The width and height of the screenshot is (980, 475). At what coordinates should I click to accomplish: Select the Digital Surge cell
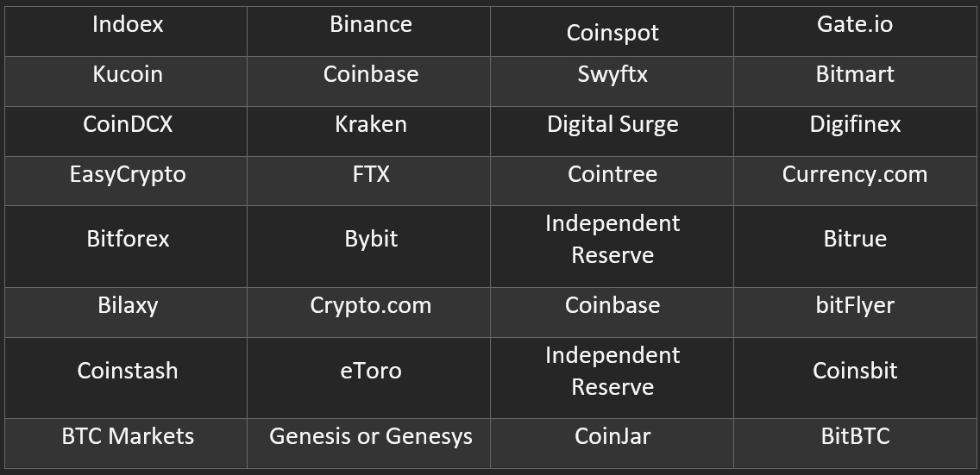point(612,131)
